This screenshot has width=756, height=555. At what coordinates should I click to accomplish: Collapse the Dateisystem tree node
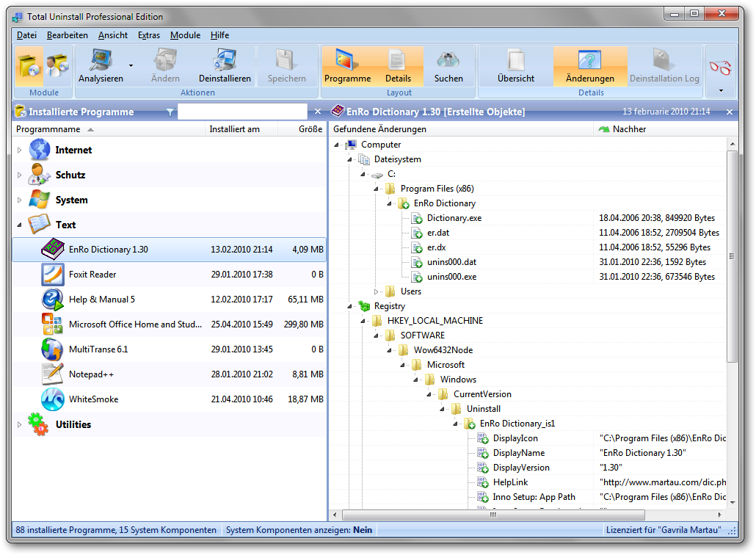tap(349, 159)
